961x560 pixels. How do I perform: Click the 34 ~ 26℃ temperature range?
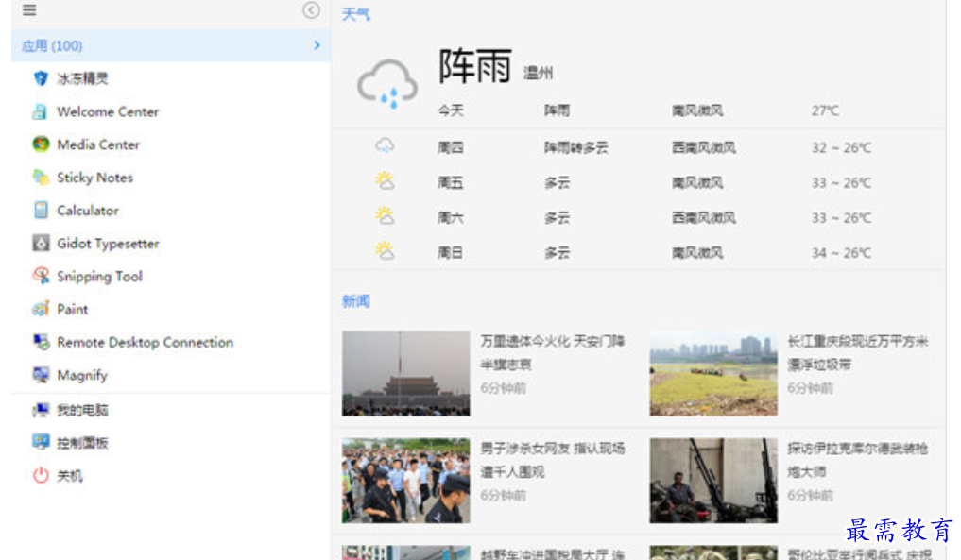[x=842, y=252]
